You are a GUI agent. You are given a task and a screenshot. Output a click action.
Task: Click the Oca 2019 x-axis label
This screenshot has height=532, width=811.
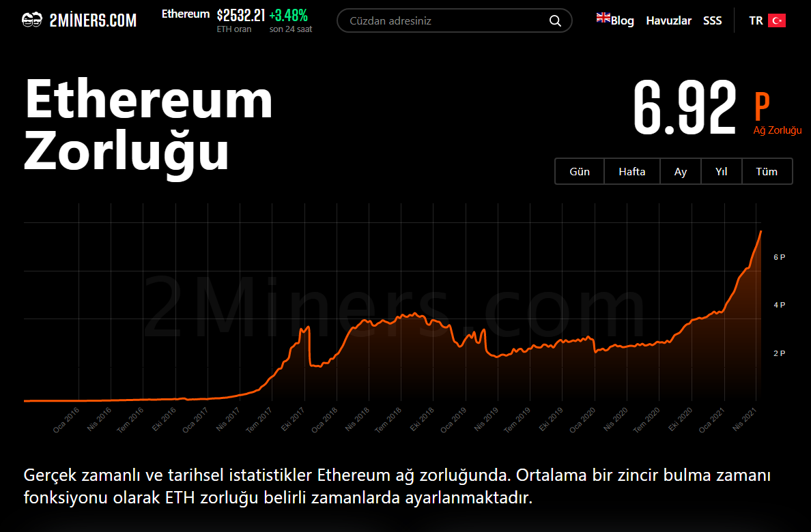(453, 420)
